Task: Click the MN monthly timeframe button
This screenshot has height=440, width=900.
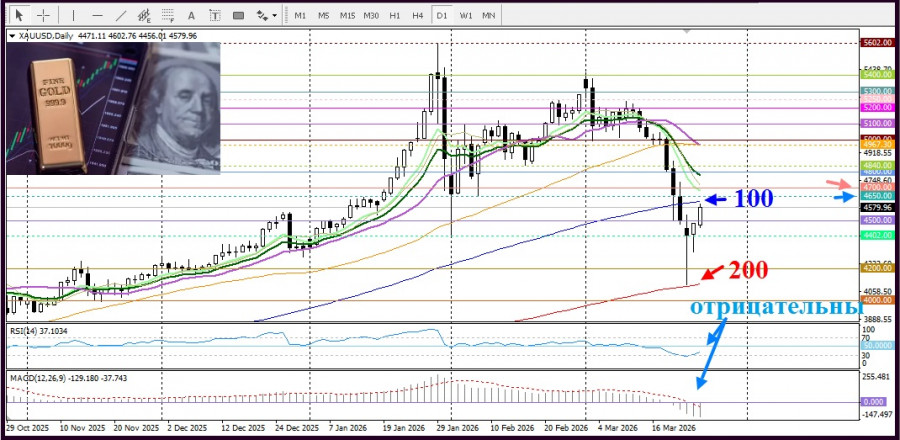Action: click(488, 16)
